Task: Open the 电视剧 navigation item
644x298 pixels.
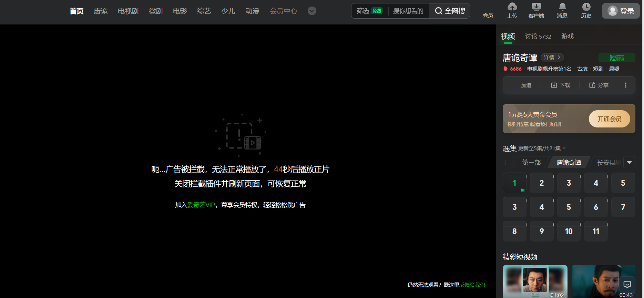Action: pyautogui.click(x=128, y=11)
